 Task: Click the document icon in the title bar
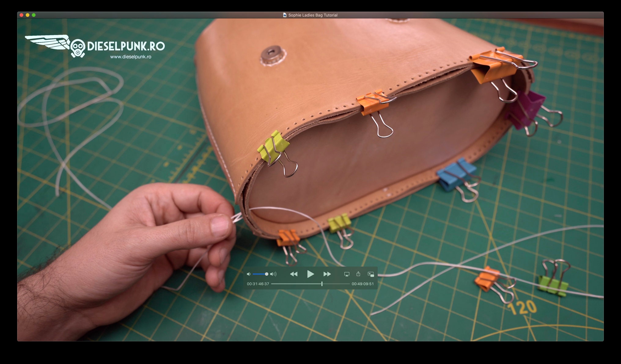pyautogui.click(x=285, y=15)
